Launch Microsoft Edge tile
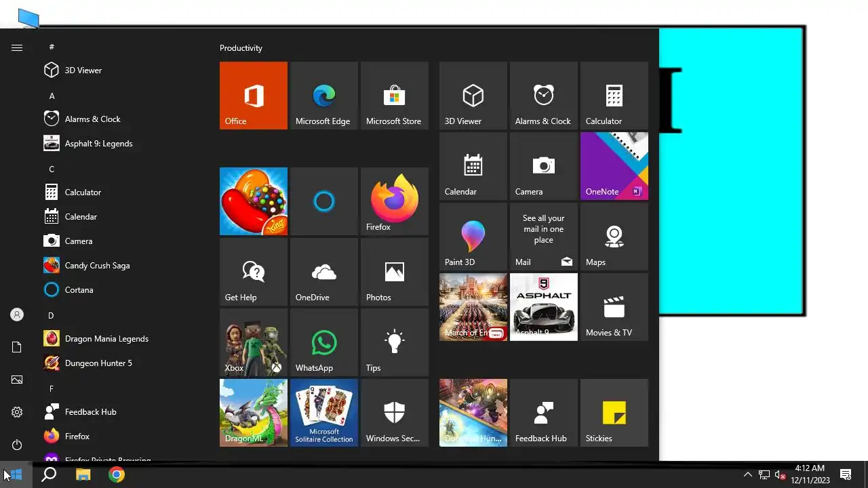Viewport: 868px width, 488px height. coord(324,96)
